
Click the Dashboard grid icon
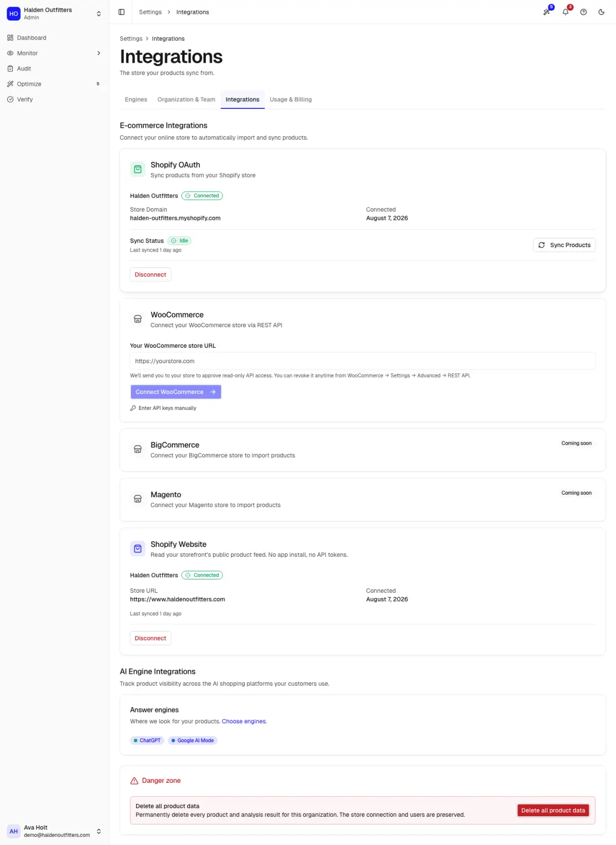coord(10,38)
